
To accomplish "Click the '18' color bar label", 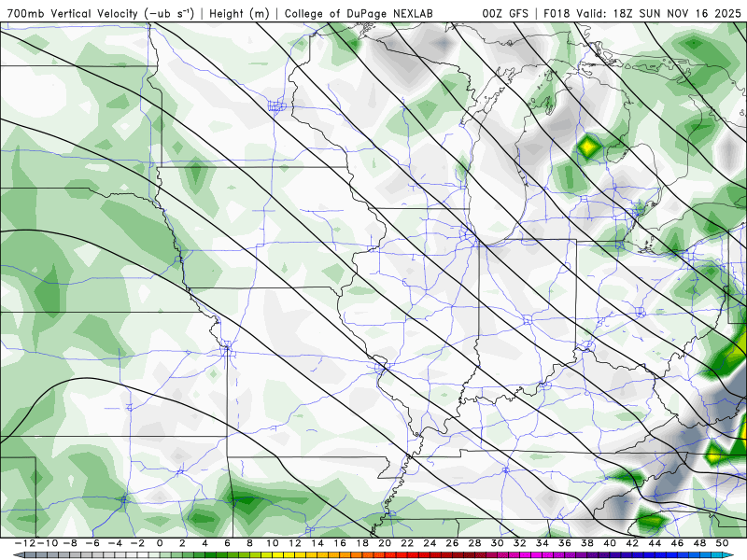I will pos(362,543).
